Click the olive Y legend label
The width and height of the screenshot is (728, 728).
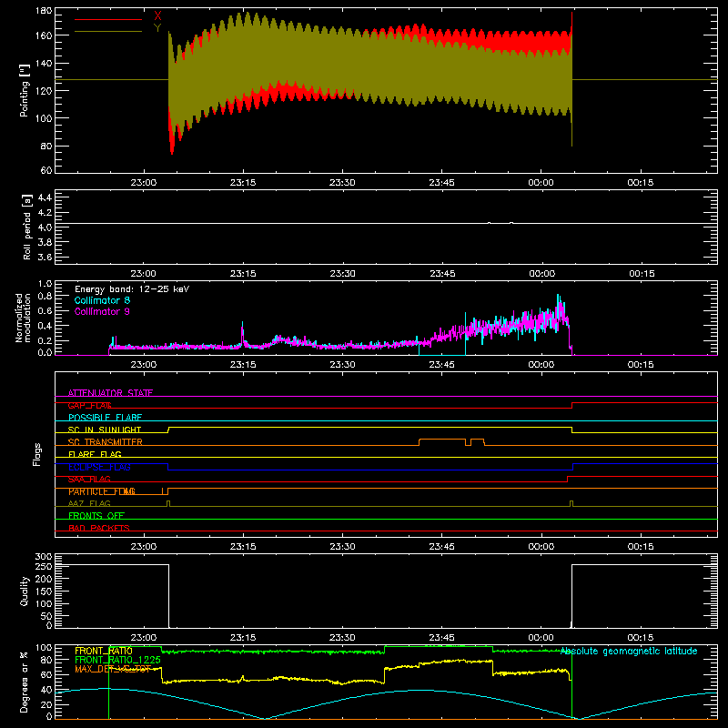[x=157, y=28]
